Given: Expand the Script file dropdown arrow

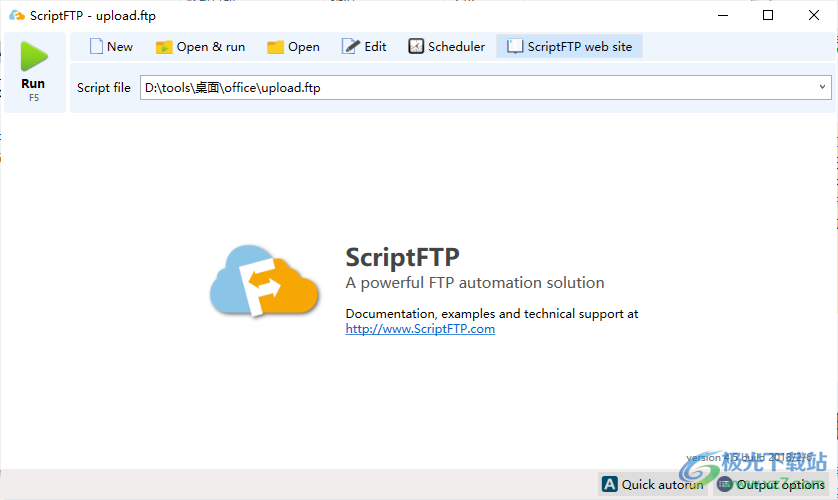Looking at the screenshot, I should click(822, 87).
